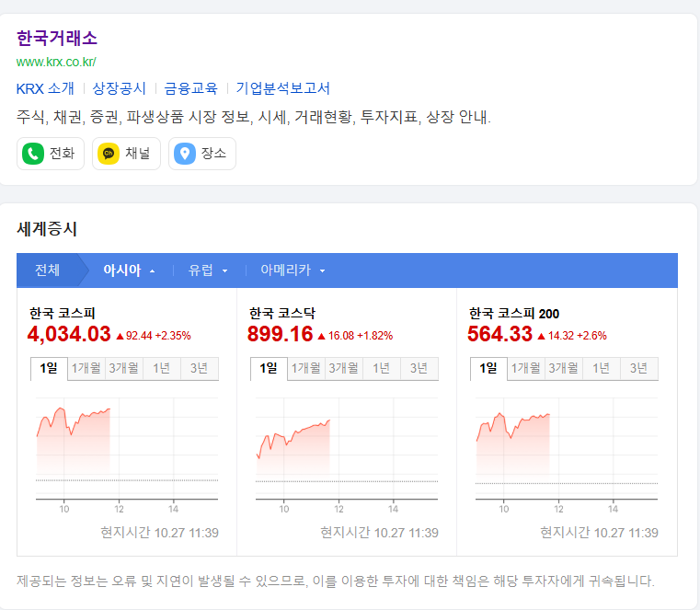The height and width of the screenshot is (610, 700).
Task: Click the green phone icon for 전화
Action: click(x=33, y=154)
